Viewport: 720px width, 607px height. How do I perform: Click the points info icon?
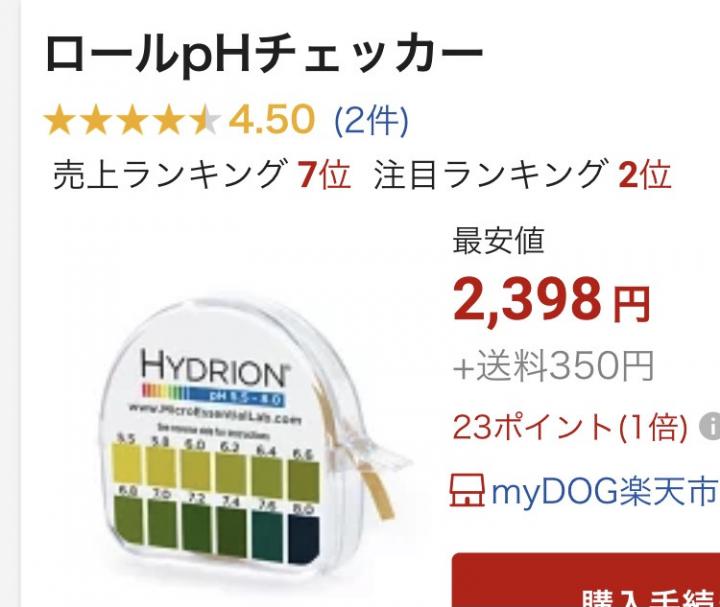click(x=710, y=427)
